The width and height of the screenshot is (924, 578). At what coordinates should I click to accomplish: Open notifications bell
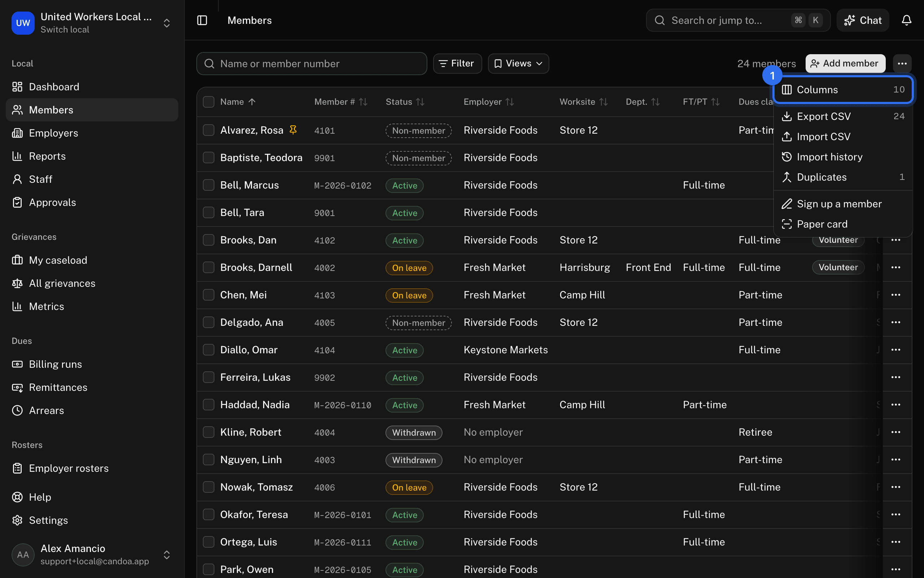(x=906, y=20)
